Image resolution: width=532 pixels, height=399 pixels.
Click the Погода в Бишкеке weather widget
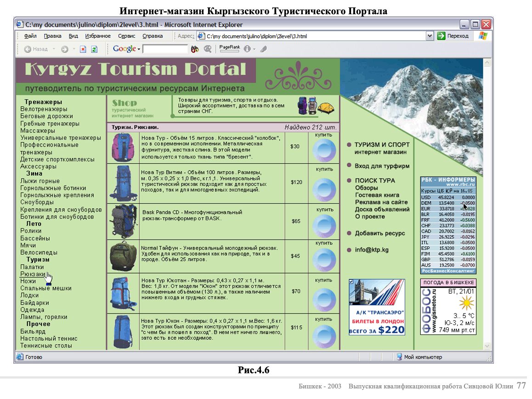coord(448,307)
